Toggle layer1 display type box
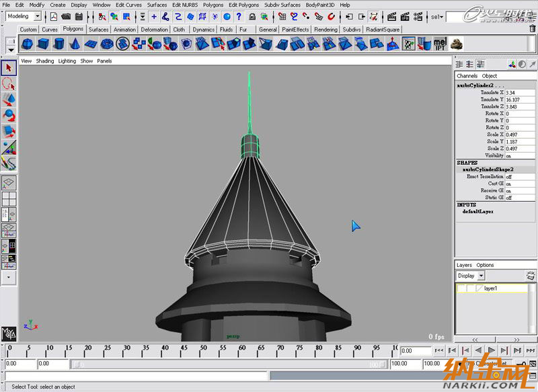The width and height of the screenshot is (538, 392). pos(470,288)
